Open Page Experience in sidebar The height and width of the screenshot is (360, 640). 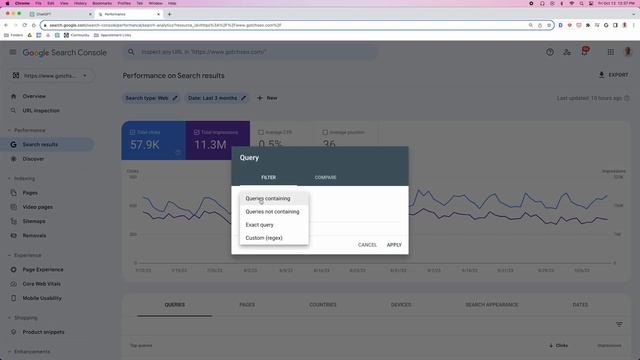pyautogui.click(x=43, y=269)
